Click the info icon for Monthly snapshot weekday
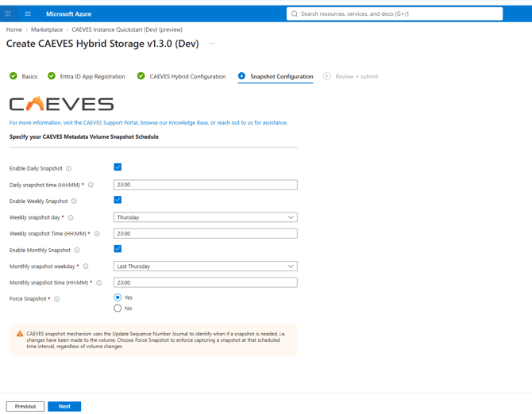The image size is (532, 414). click(86, 266)
